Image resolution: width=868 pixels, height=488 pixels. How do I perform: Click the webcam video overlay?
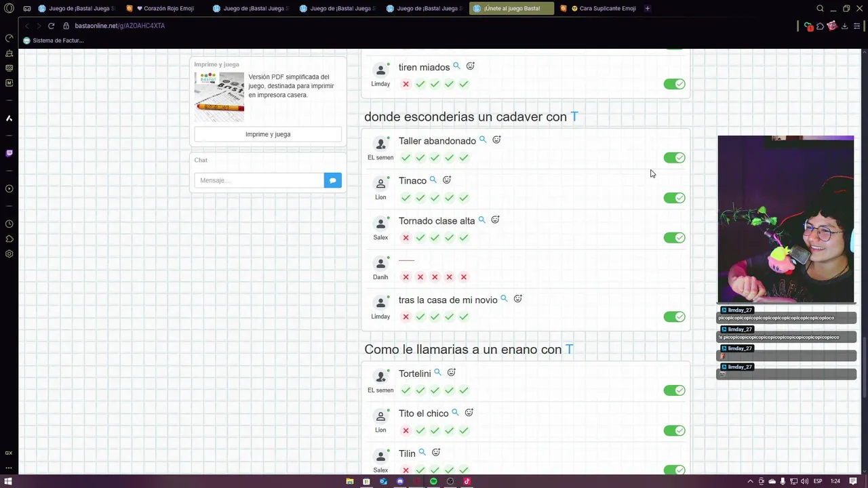click(786, 219)
